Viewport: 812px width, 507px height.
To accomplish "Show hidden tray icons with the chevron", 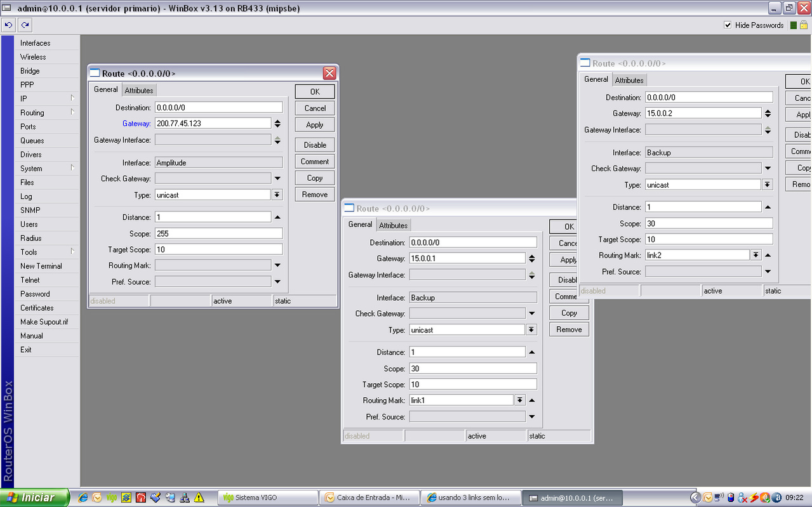I will [696, 497].
